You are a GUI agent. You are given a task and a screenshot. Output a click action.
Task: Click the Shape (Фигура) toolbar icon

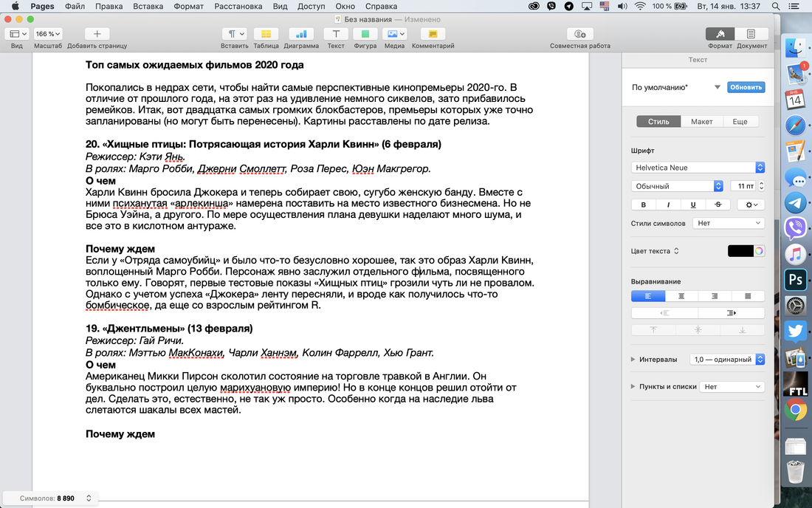[x=365, y=34]
